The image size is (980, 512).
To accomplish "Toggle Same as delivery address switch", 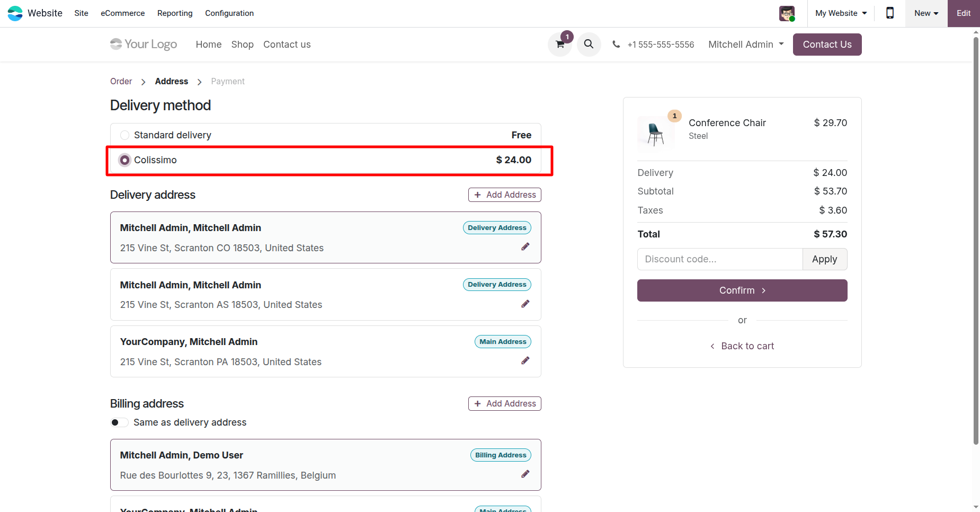I will coord(119,422).
